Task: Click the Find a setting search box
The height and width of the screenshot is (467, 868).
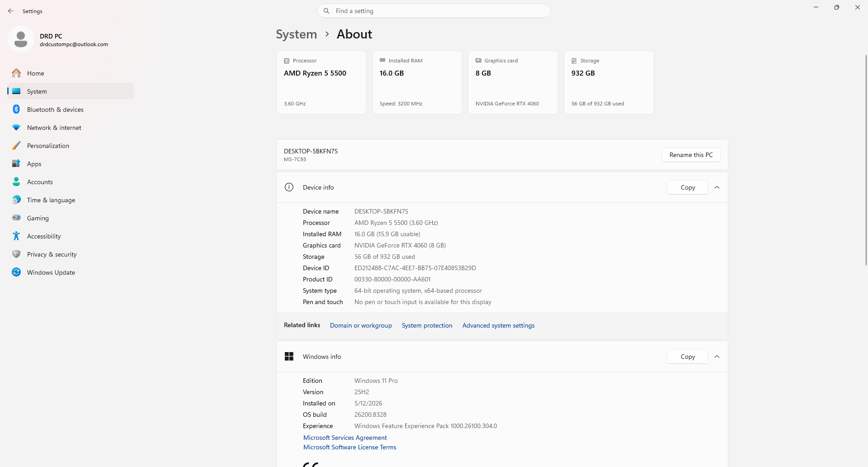Action: coord(434,11)
